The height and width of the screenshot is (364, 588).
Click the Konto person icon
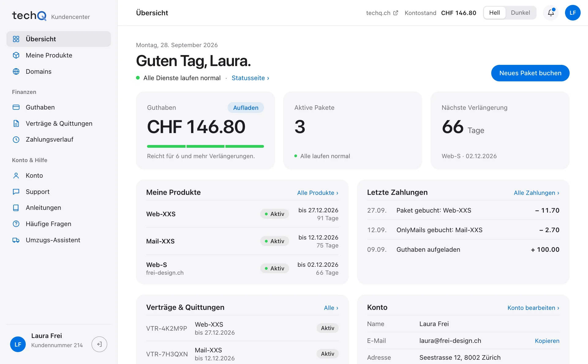(16, 175)
